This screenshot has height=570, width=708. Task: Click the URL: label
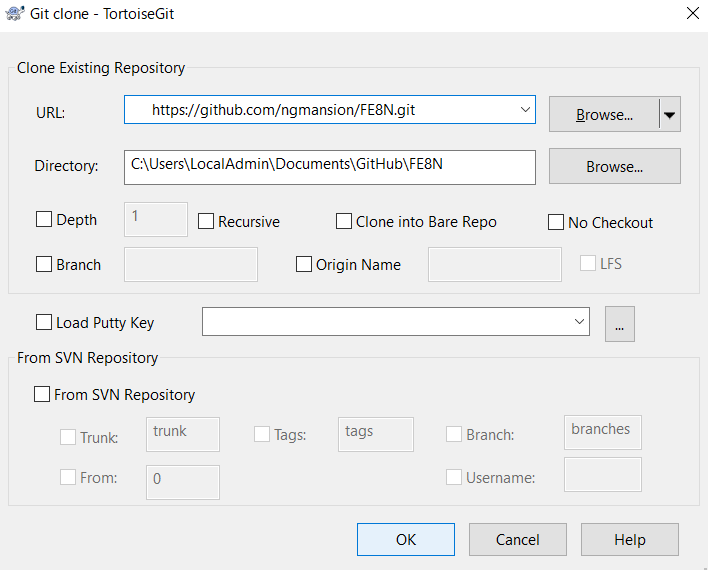[51, 112]
